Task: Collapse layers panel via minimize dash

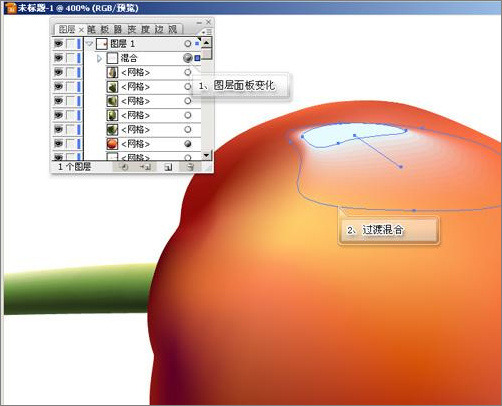Action: click(199, 23)
